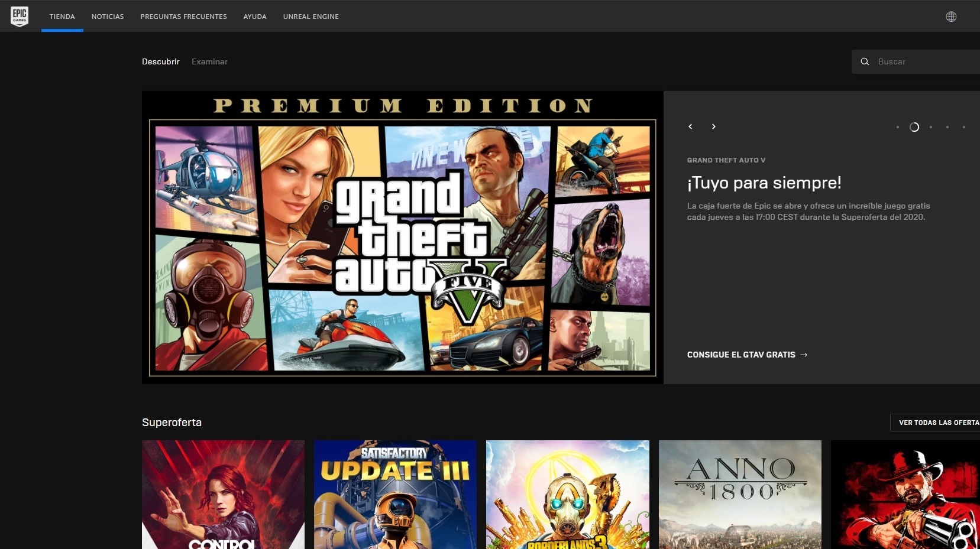This screenshot has height=549, width=980.
Task: Open the Control game thumbnail
Action: tap(224, 495)
